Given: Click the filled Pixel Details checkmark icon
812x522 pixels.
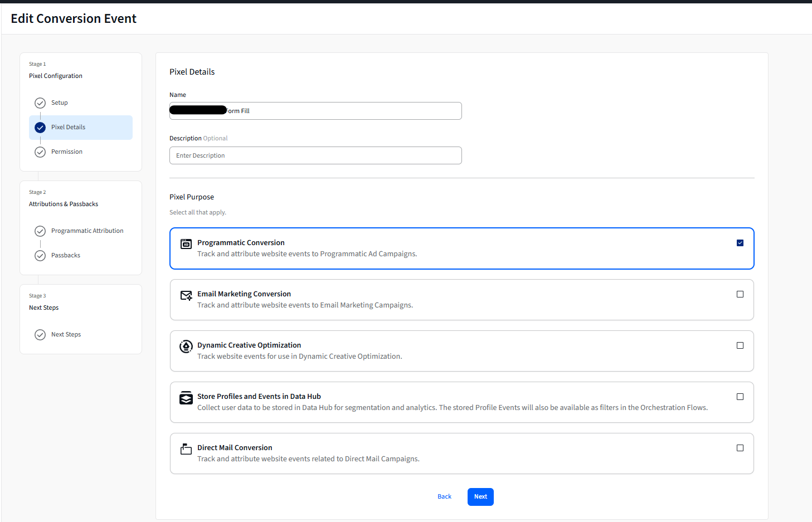Looking at the screenshot, I should point(40,128).
